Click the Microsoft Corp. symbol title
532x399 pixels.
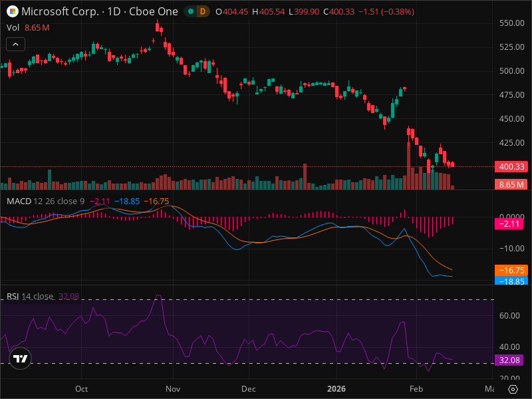[x=61, y=11]
